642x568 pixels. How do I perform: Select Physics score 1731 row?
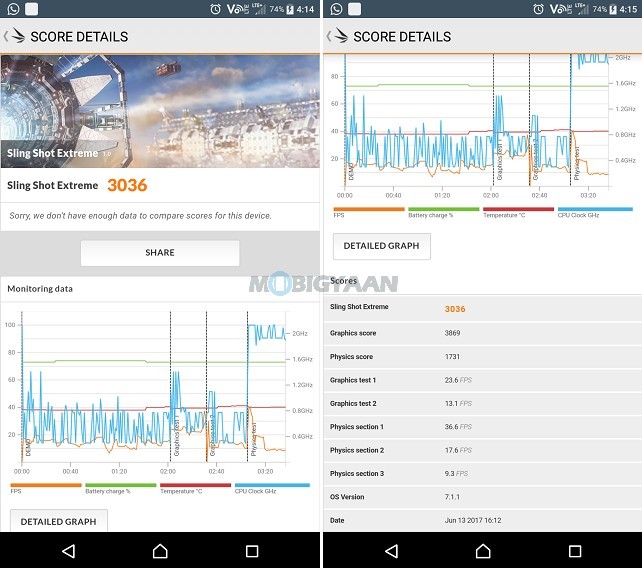click(x=483, y=357)
